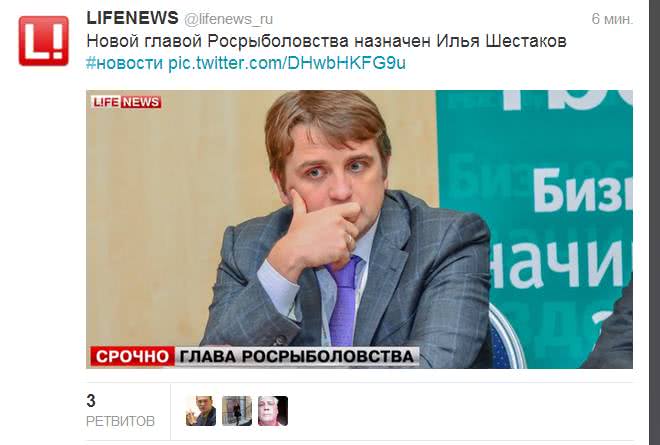The width and height of the screenshot is (660, 445).
Task: Open the "РЕТВИТОВ" retweeters list label
Action: [x=120, y=421]
